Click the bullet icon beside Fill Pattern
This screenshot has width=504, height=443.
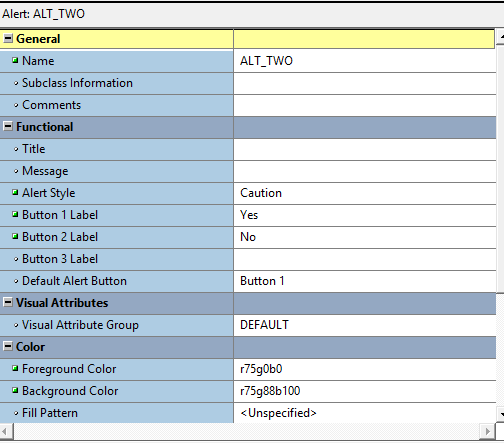[16, 413]
